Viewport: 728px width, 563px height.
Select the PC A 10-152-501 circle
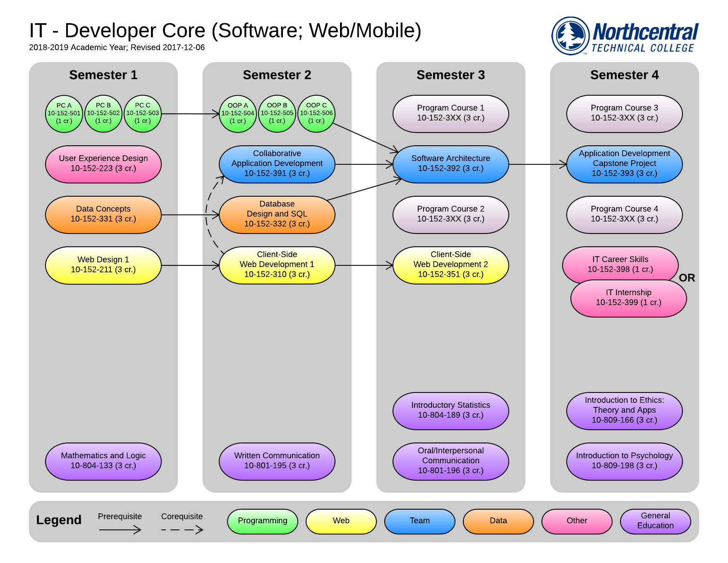tap(64, 113)
